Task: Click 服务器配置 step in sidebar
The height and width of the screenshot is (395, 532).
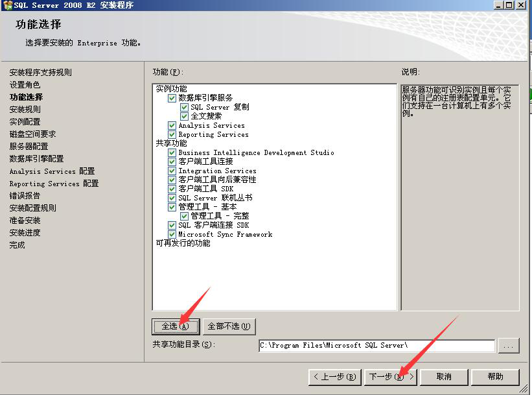Action: [x=29, y=147]
